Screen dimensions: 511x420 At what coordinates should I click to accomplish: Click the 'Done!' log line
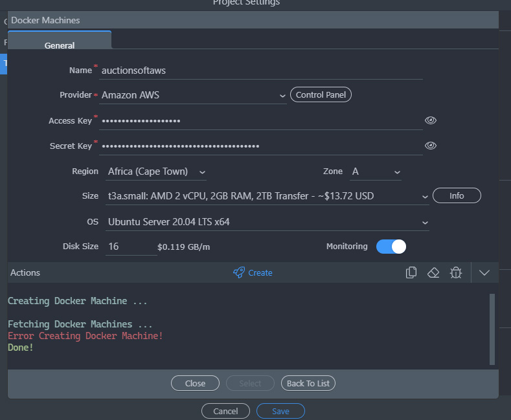pos(21,348)
